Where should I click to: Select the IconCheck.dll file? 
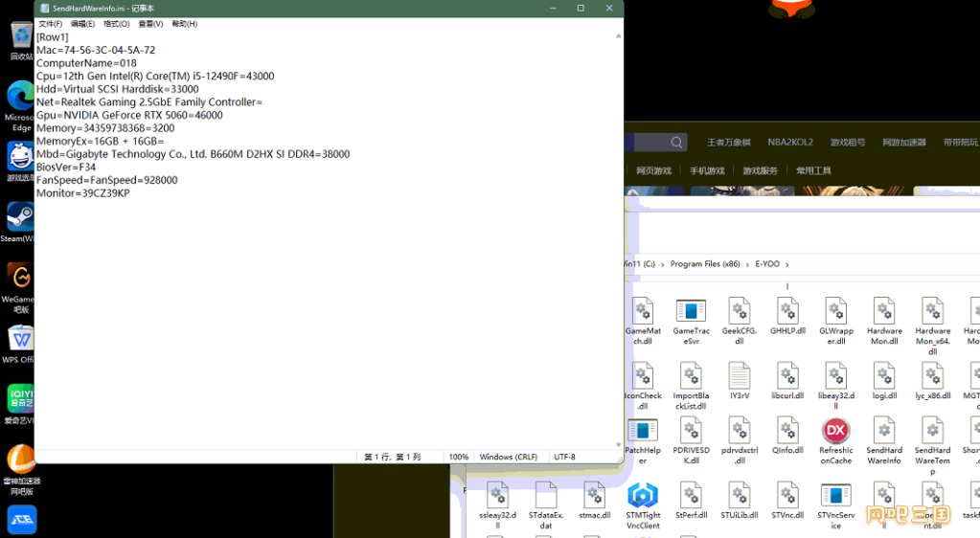tap(643, 386)
